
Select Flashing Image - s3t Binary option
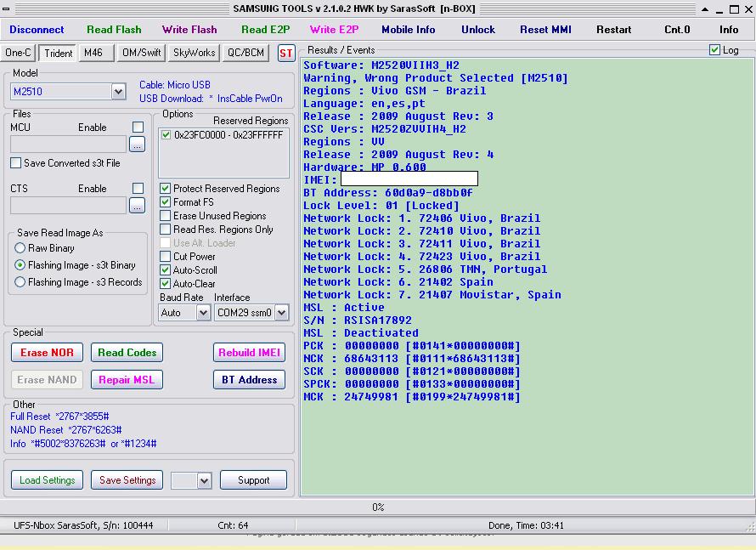(x=20, y=265)
